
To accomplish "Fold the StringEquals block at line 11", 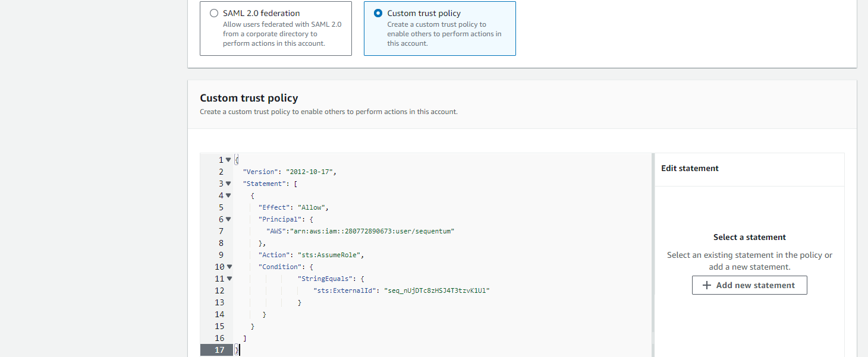I will click(229, 279).
